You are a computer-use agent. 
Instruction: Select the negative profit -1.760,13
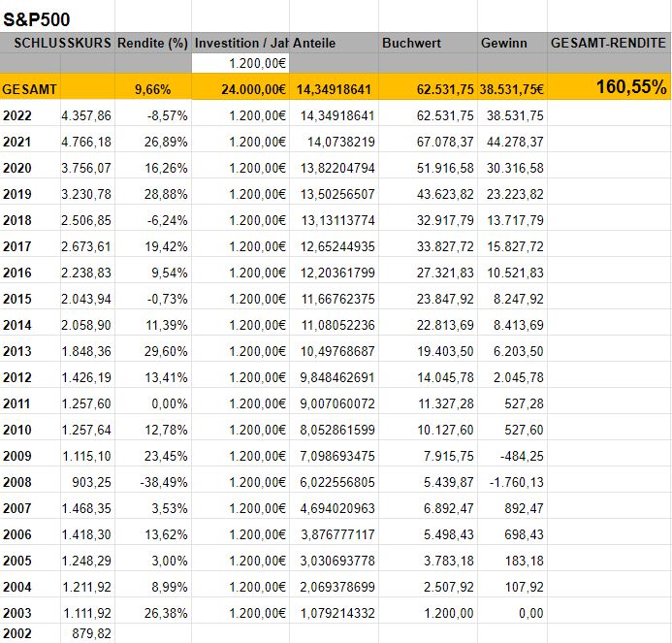pyautogui.click(x=517, y=482)
